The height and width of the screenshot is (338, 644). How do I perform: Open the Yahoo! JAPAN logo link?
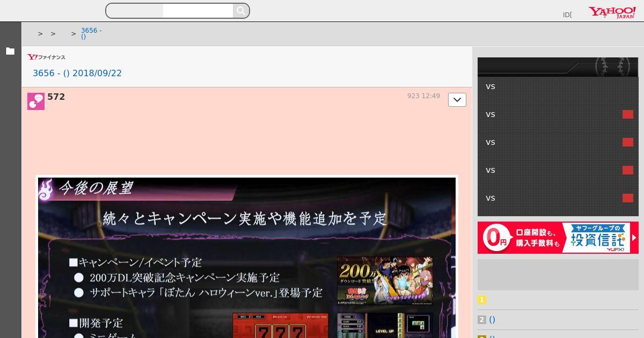612,12
